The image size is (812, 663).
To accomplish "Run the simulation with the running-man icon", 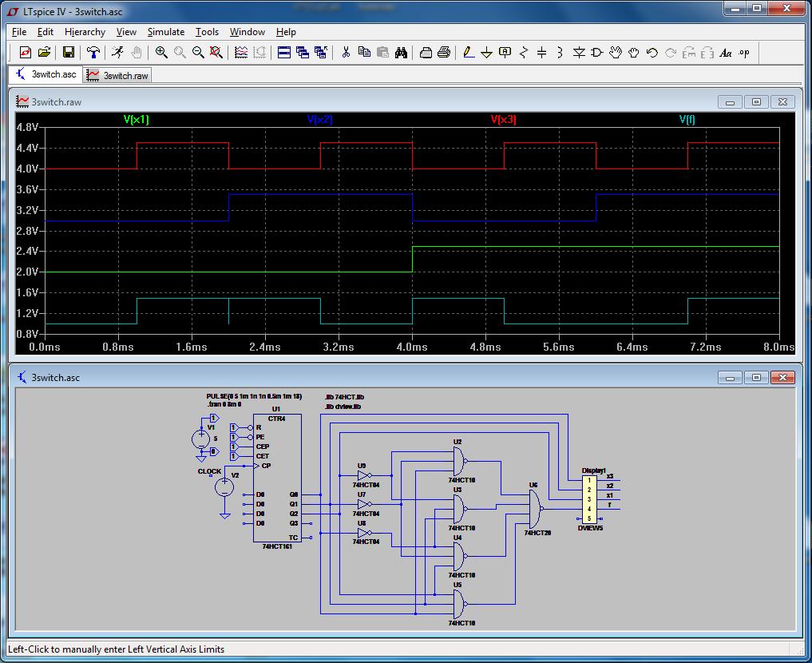I will point(117,52).
